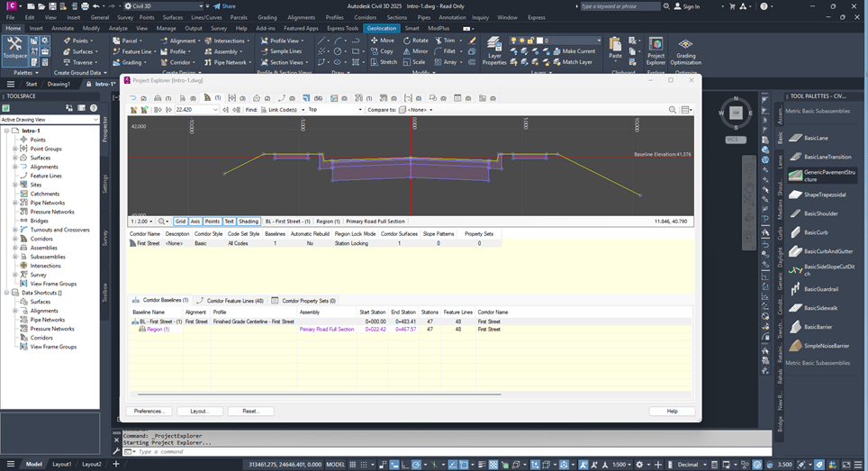Viewport: 868px width, 471px height.
Task: Pick the BasicGuardrail subassembly
Action: tap(821, 289)
